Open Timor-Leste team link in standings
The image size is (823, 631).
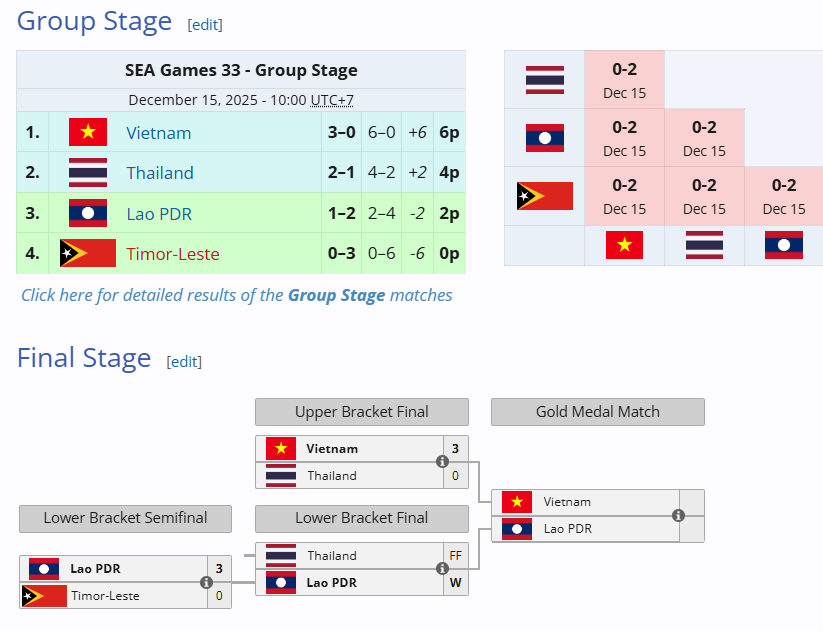pos(172,253)
